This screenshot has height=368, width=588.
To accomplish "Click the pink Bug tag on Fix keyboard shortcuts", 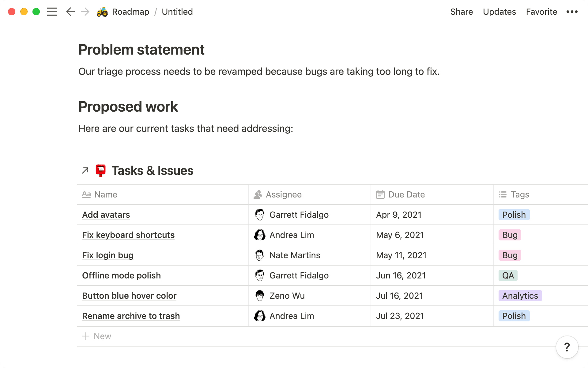I will 509,235.
